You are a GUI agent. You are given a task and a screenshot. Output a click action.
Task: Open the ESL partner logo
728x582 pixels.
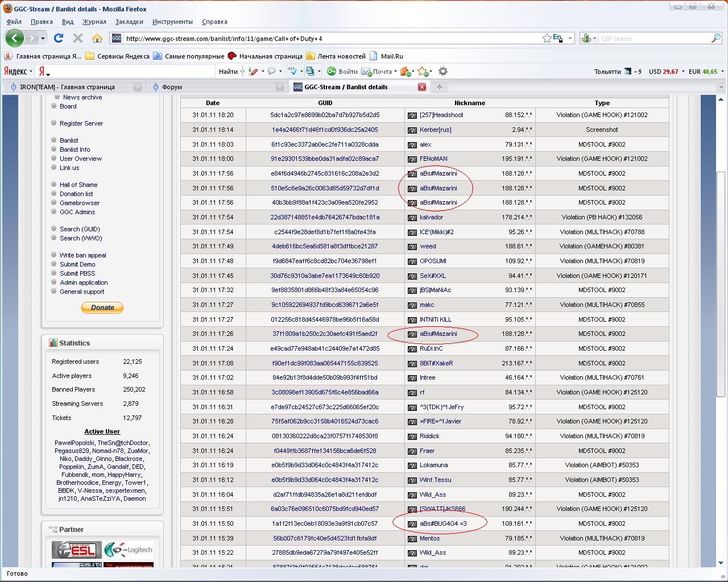(77, 550)
